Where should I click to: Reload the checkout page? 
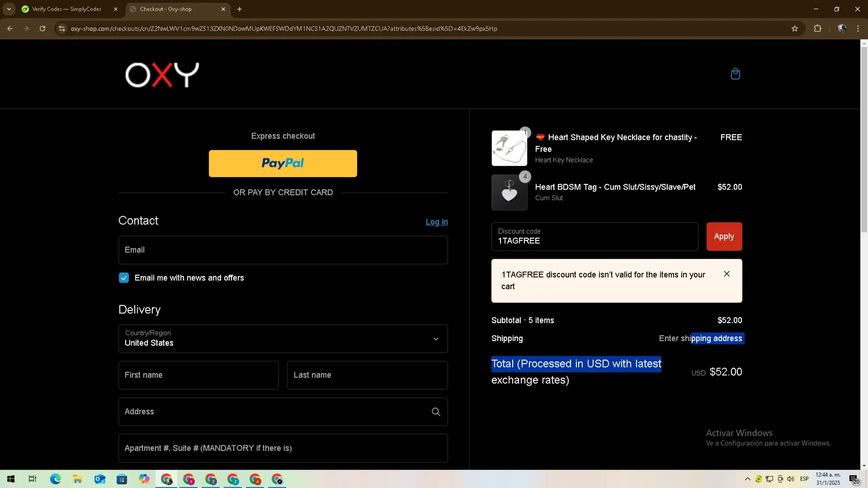(42, 28)
